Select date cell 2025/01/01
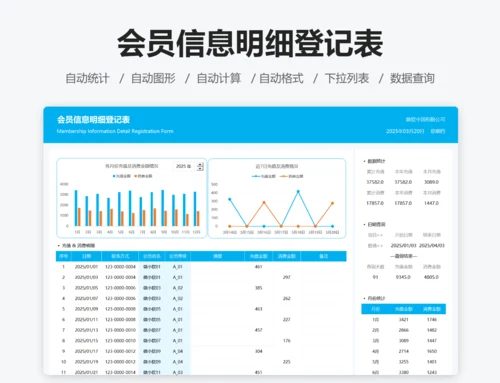The width and height of the screenshot is (500, 383). [x=86, y=267]
